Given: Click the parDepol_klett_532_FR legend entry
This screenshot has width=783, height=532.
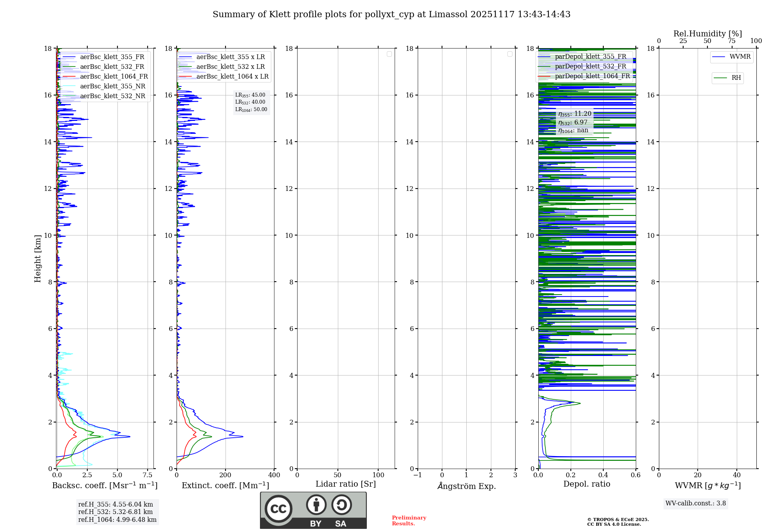Looking at the screenshot, I should pos(590,66).
